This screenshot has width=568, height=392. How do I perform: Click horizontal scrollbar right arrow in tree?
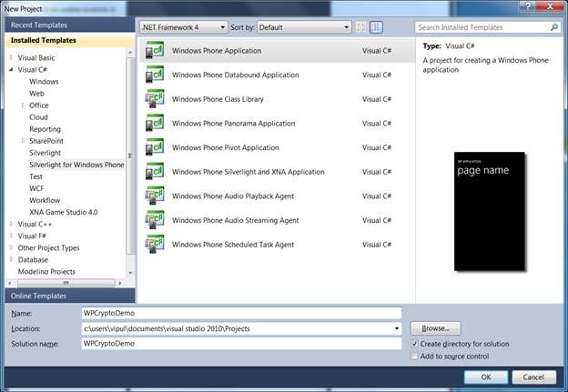120,283
